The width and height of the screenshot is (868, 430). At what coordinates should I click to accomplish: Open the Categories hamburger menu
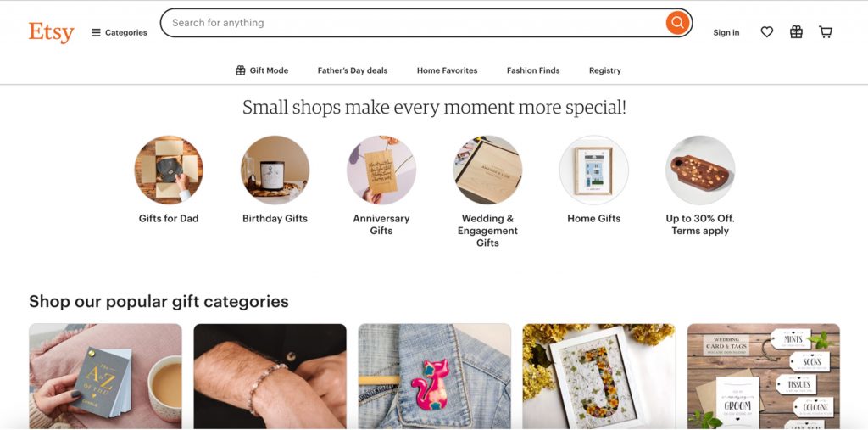(120, 33)
